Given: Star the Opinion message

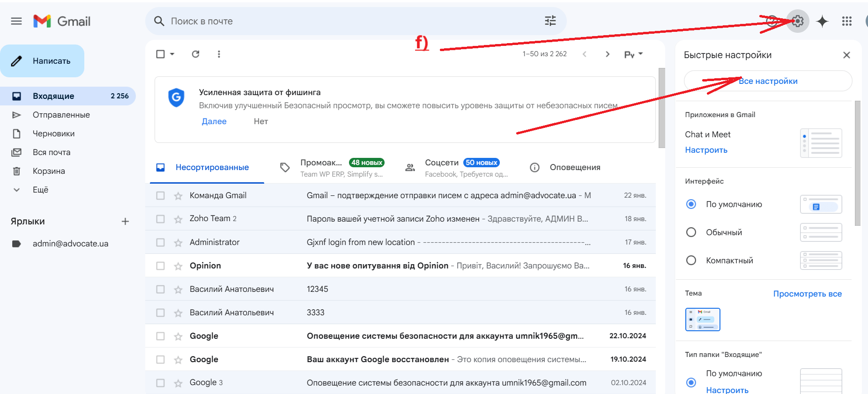Looking at the screenshot, I should [178, 266].
